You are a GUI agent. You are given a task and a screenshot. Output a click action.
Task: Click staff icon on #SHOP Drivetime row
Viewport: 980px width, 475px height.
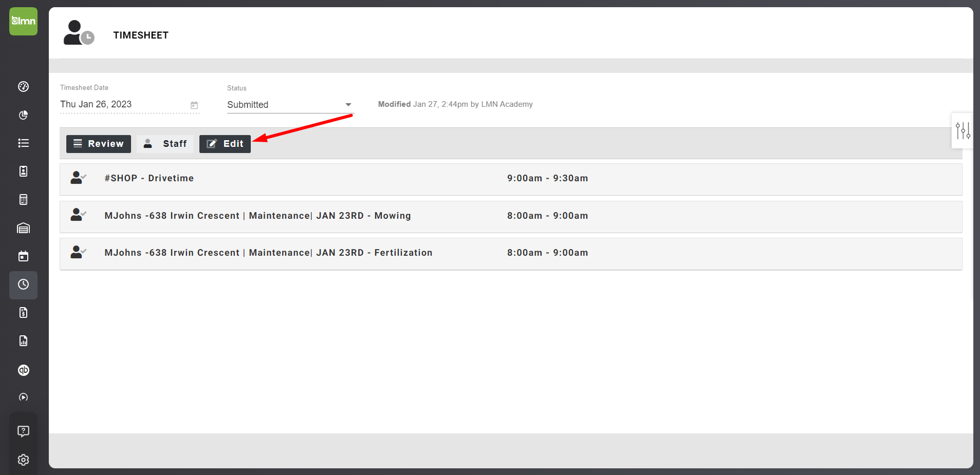pos(78,178)
